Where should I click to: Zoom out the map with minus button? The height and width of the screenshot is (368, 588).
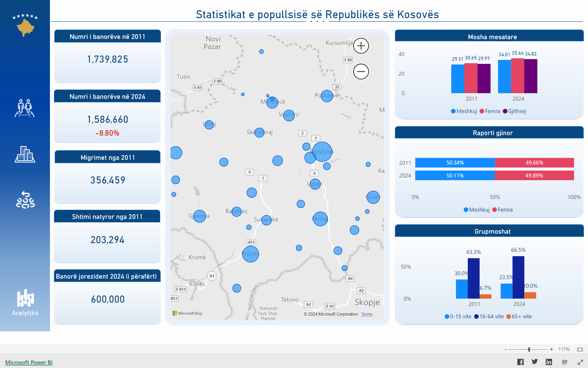361,71
